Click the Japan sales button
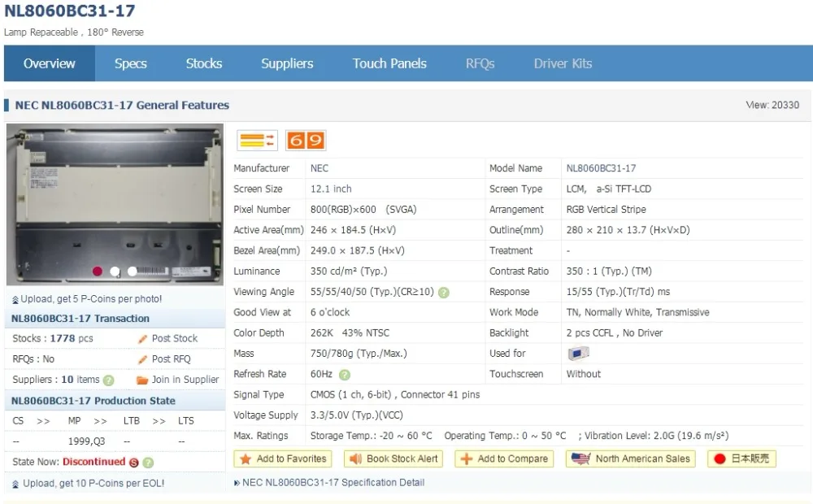This screenshot has height=504, width=813. click(742, 459)
